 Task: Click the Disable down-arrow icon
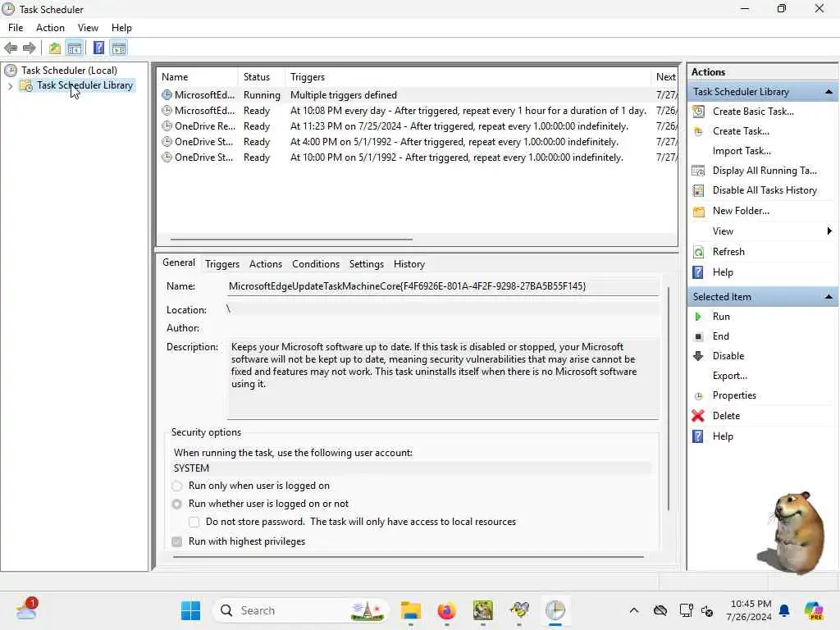click(698, 356)
